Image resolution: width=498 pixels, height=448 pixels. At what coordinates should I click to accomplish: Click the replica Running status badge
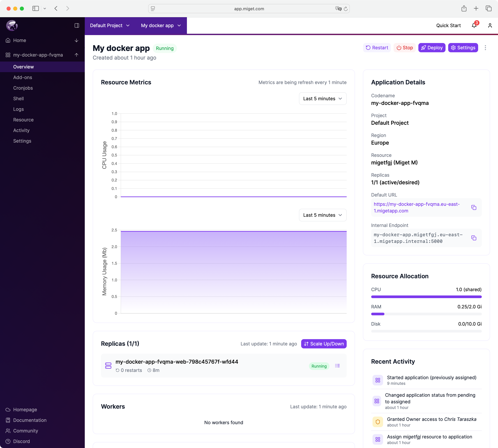(319, 366)
